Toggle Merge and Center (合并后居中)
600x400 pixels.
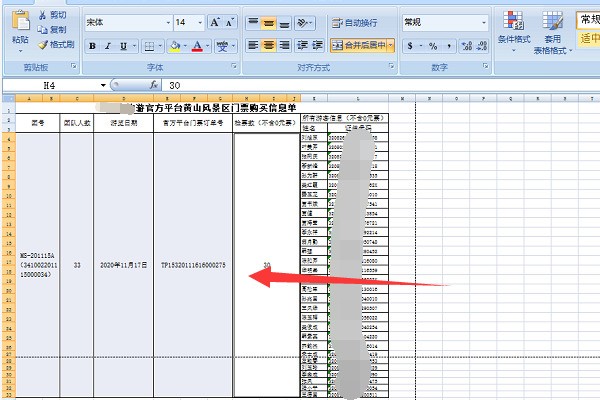(x=359, y=46)
